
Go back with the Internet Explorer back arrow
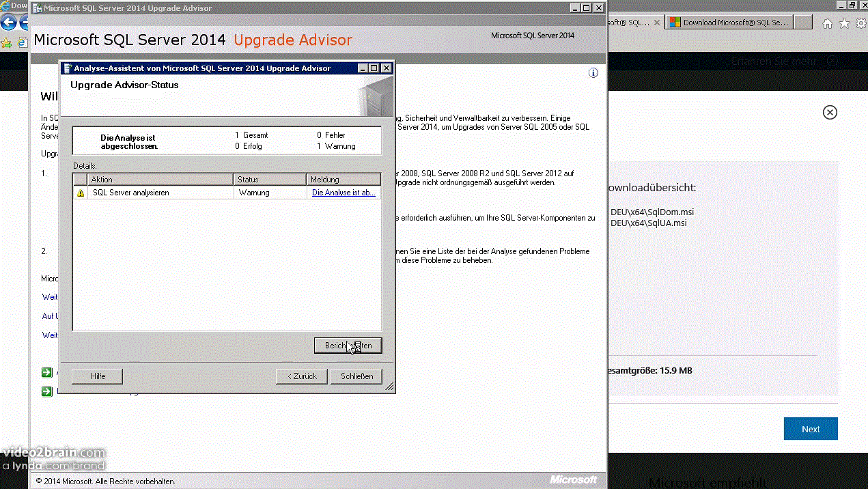point(8,23)
